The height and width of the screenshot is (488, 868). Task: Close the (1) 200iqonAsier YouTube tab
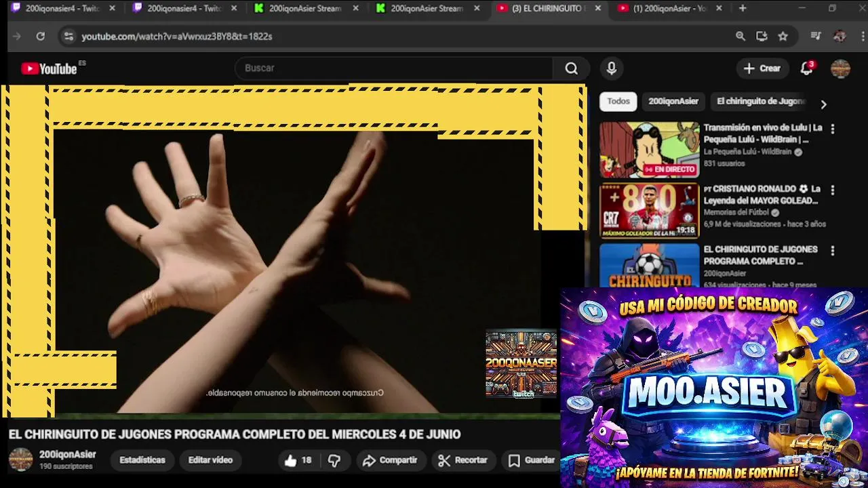point(719,8)
